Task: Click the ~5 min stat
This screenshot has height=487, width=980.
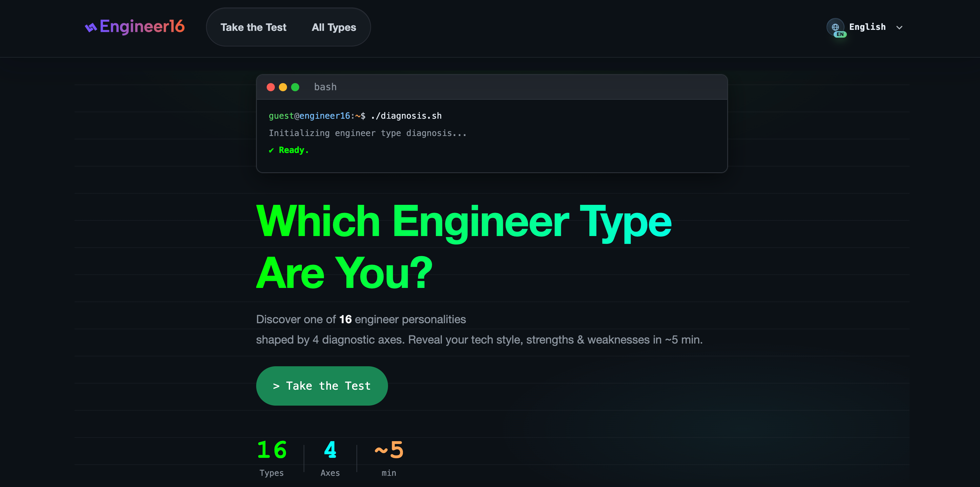Action: (389, 458)
